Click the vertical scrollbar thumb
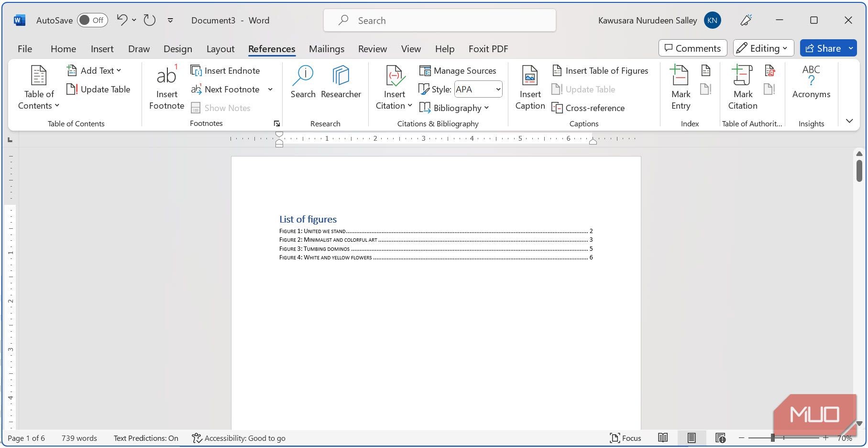Image resolution: width=868 pixels, height=448 pixels. click(x=859, y=170)
